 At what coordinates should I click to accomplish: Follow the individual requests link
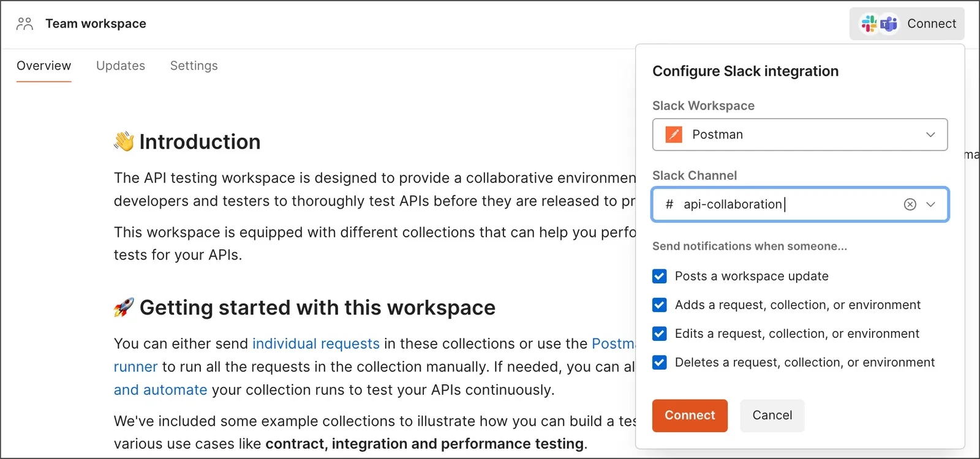point(316,344)
